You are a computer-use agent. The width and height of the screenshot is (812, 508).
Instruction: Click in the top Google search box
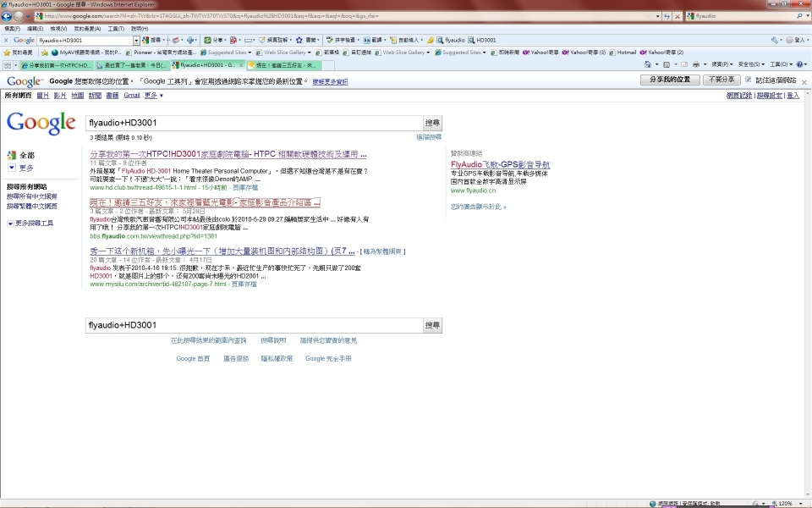255,123
